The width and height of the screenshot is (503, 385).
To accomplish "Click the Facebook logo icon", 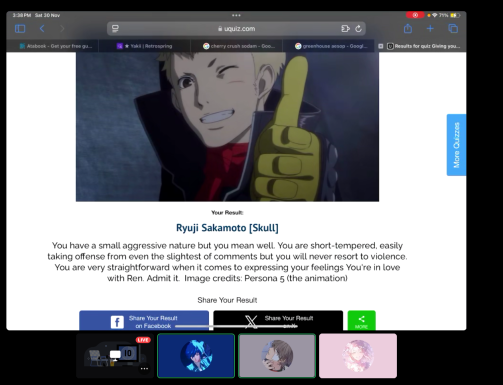I will click(x=117, y=322).
